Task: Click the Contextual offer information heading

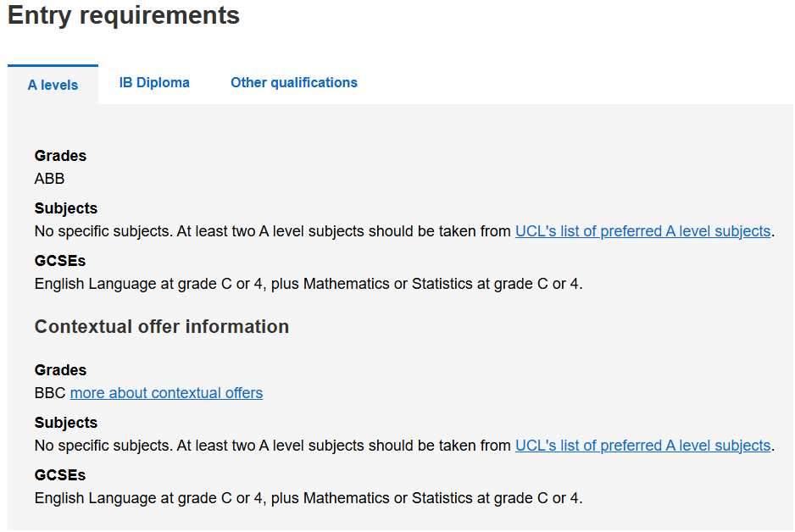Action: pos(162,327)
